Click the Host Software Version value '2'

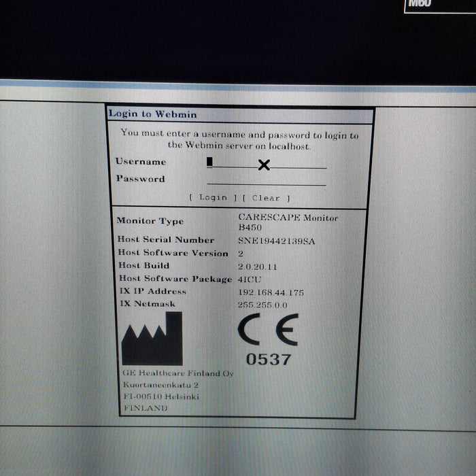tap(241, 254)
